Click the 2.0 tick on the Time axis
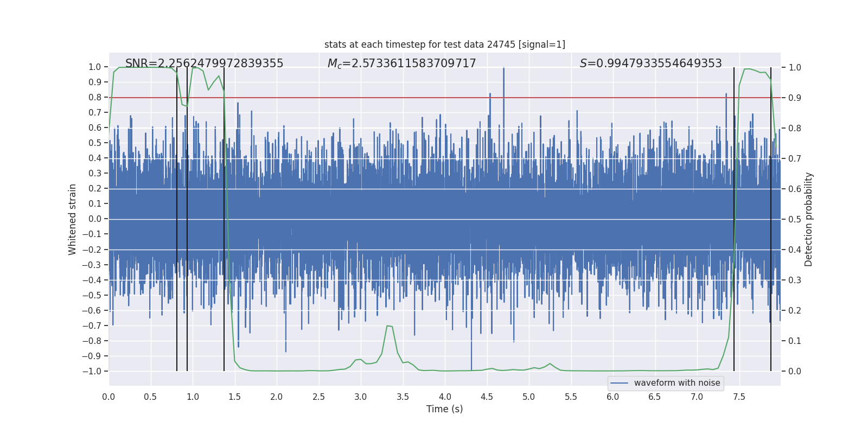 pos(277,397)
